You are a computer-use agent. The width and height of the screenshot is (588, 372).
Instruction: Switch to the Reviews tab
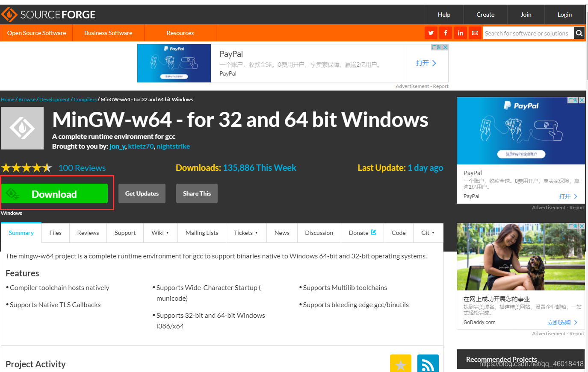88,233
